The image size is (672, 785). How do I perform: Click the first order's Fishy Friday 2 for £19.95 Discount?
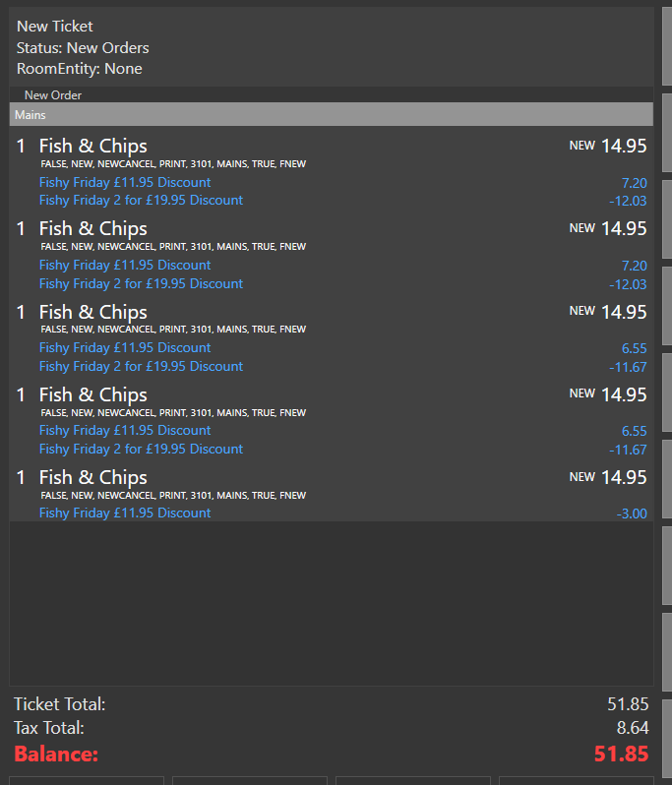pos(141,201)
